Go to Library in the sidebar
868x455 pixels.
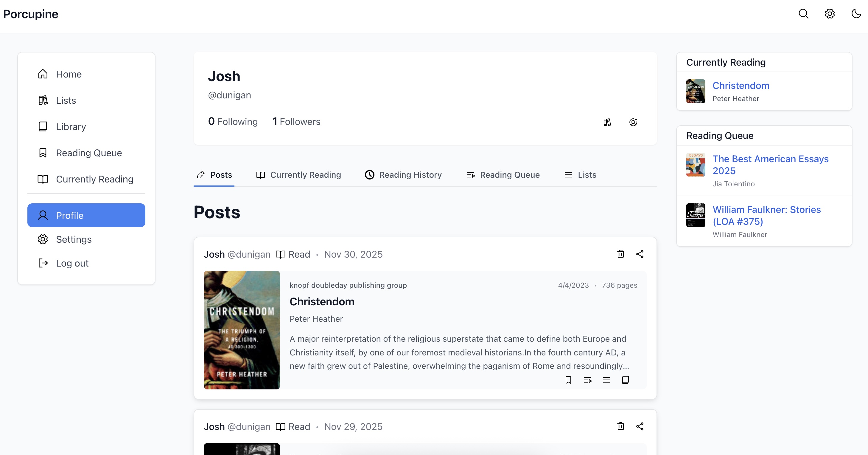71,126
